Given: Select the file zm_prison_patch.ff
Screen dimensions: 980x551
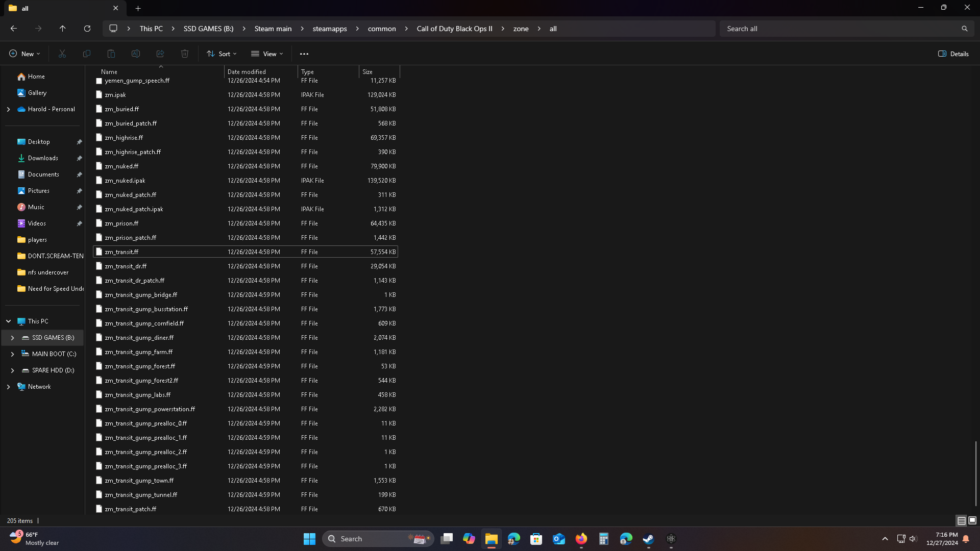Looking at the screenshot, I should tap(246, 238).
